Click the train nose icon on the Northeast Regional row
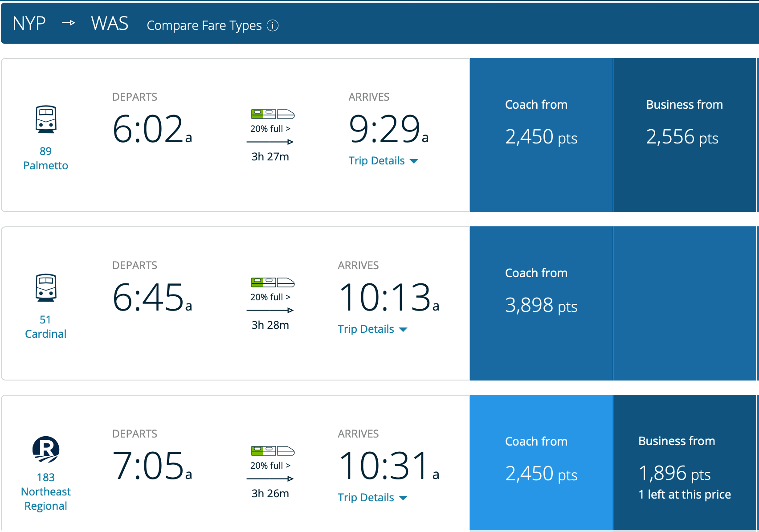The height and width of the screenshot is (532, 759). [x=286, y=450]
